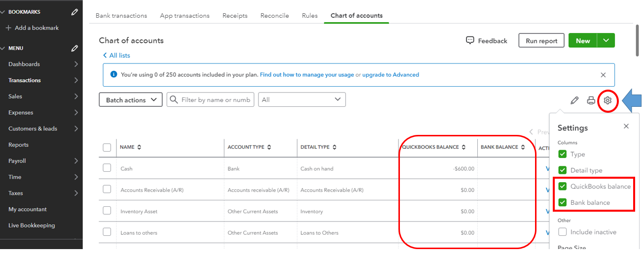This screenshot has width=644, height=255.
Task: Select the Cash account row checkbox
Action: click(107, 168)
